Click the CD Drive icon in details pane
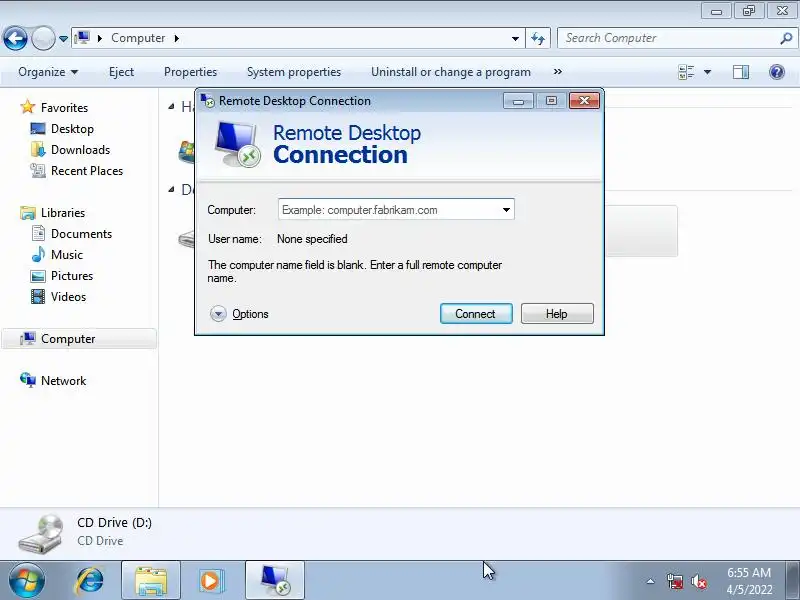 tap(41, 533)
